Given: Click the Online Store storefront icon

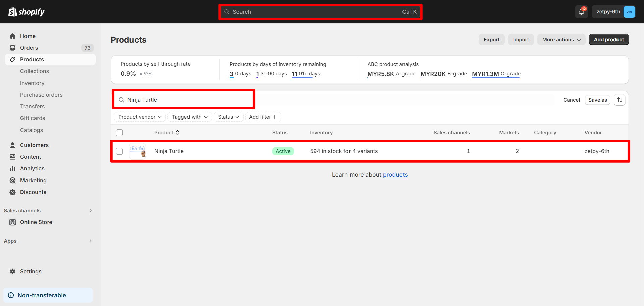Looking at the screenshot, I should click(13, 222).
